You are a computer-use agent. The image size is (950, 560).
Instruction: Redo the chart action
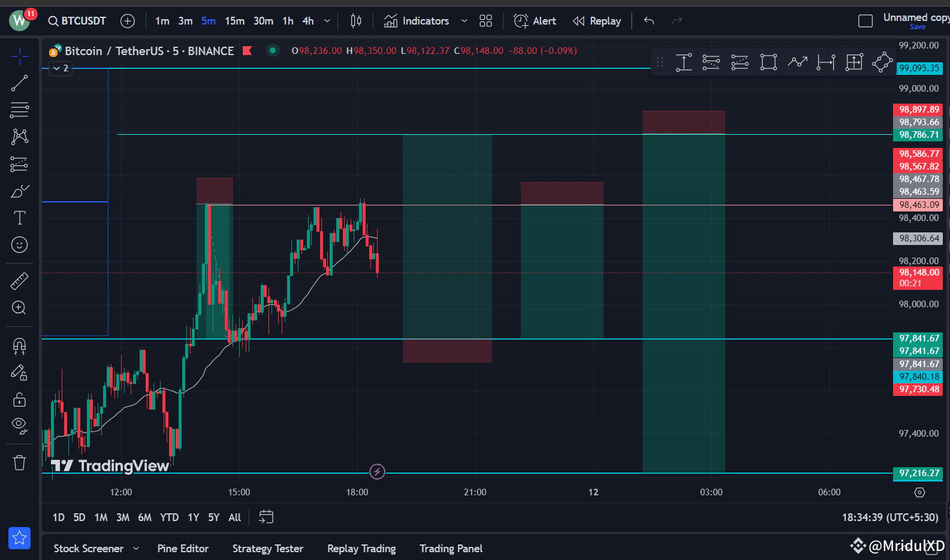(x=677, y=21)
